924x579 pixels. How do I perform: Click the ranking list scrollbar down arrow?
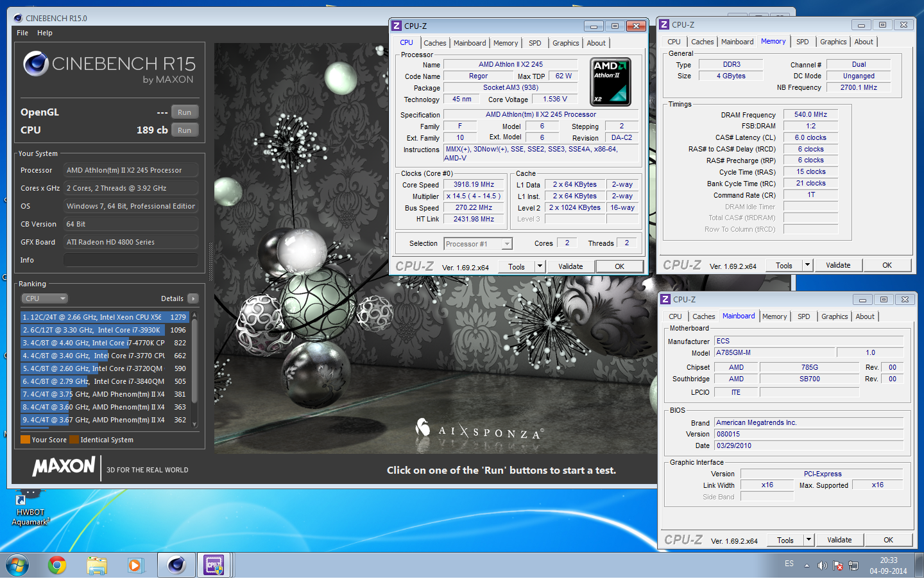point(194,424)
